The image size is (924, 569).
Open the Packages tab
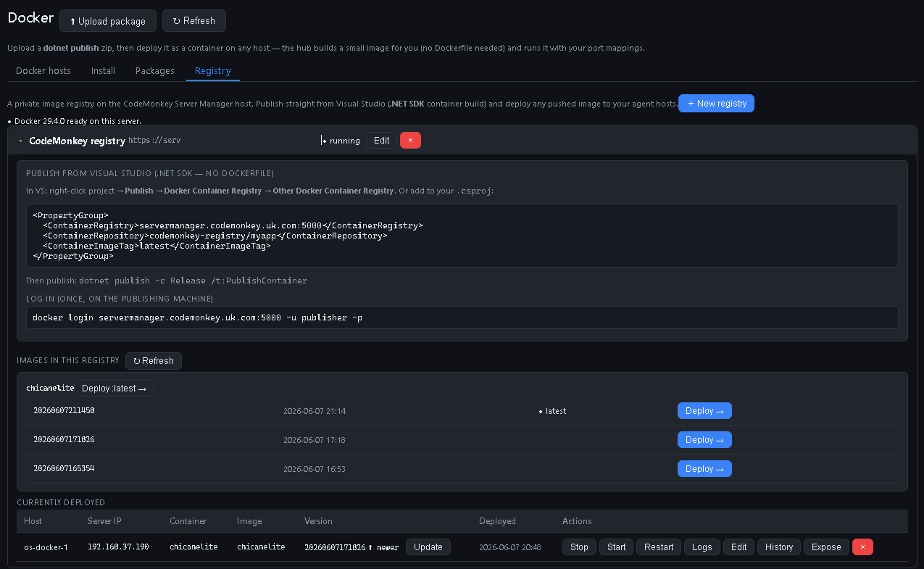[155, 71]
